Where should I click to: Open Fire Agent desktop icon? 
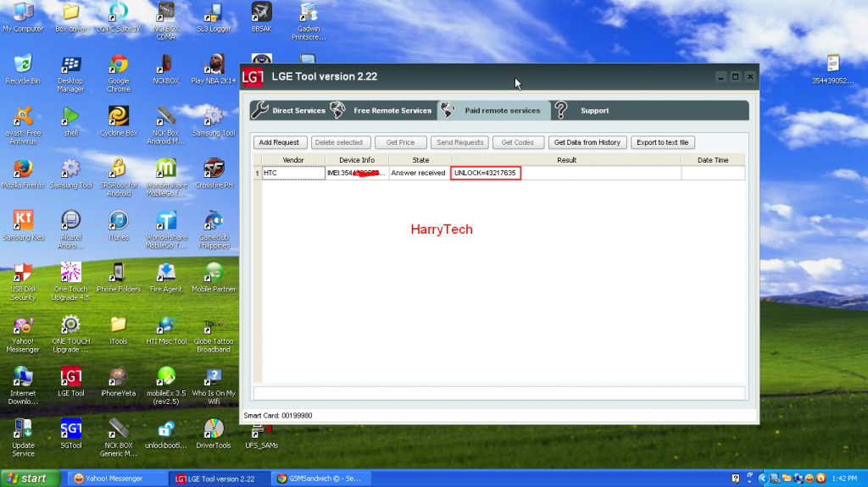point(166,277)
